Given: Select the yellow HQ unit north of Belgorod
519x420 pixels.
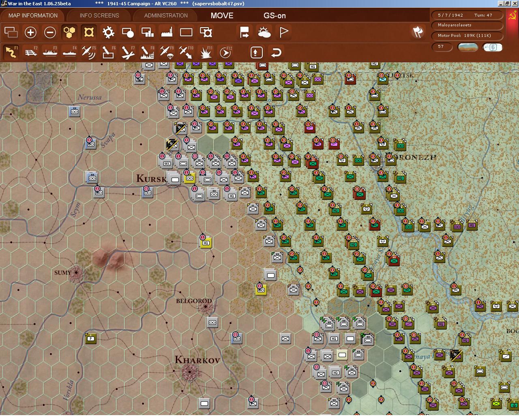Looking at the screenshot, I should [x=206, y=242].
